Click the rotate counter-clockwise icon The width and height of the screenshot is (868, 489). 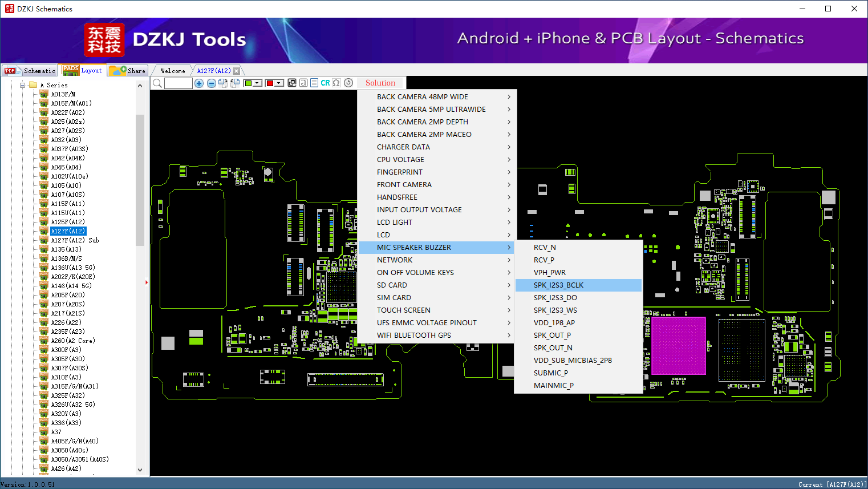234,83
